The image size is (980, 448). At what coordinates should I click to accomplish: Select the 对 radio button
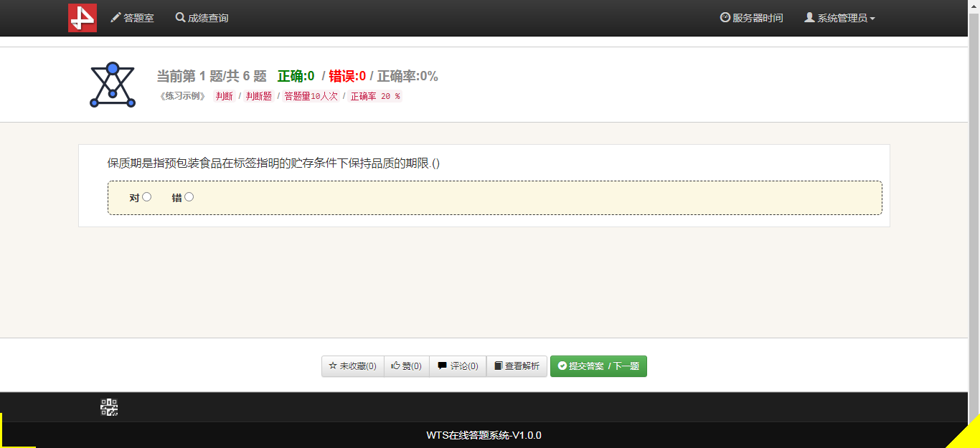[146, 197]
